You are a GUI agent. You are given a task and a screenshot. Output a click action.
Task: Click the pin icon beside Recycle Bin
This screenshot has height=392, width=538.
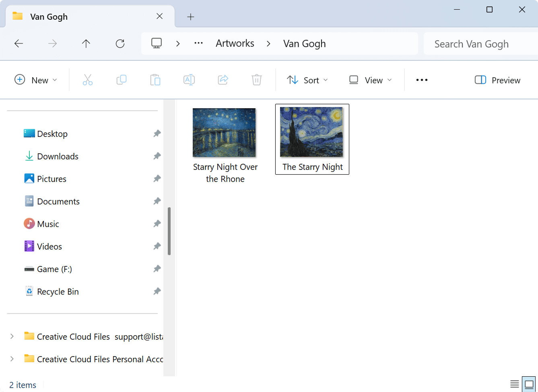pyautogui.click(x=157, y=291)
